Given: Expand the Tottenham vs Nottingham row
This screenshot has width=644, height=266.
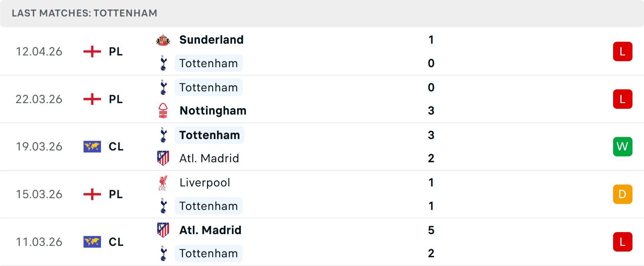Looking at the screenshot, I should tap(322, 99).
